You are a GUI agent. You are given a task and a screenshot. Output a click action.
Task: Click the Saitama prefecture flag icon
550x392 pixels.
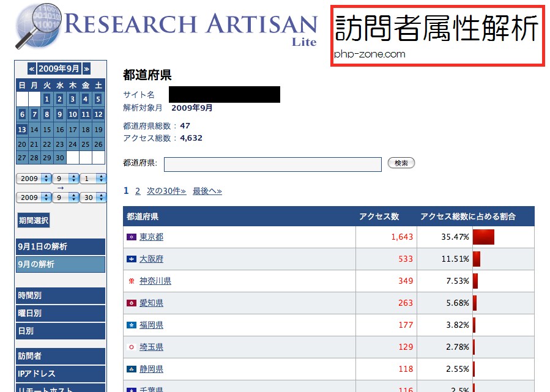coord(132,347)
